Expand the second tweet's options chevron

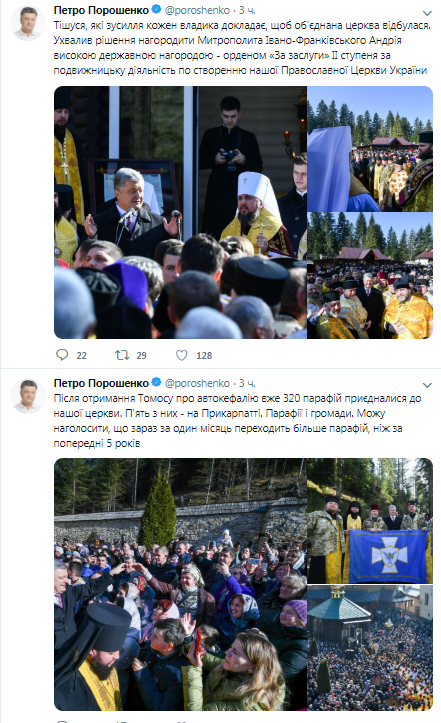click(427, 385)
